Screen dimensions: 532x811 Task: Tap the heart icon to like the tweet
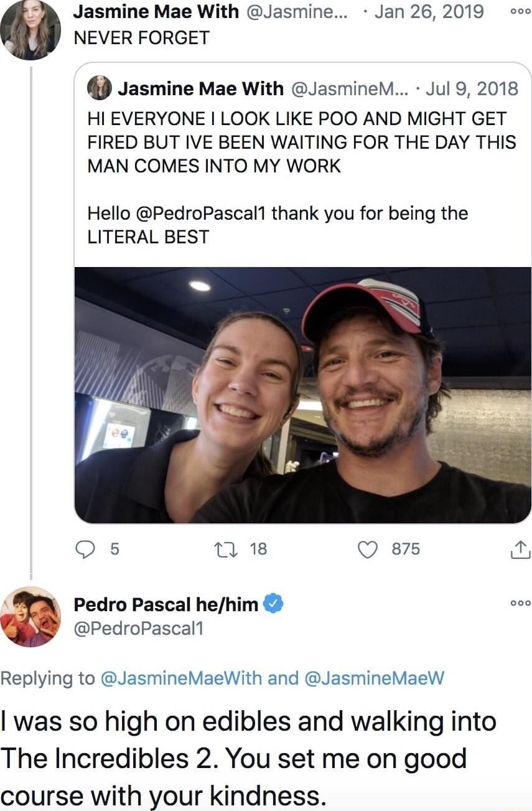pos(369,549)
